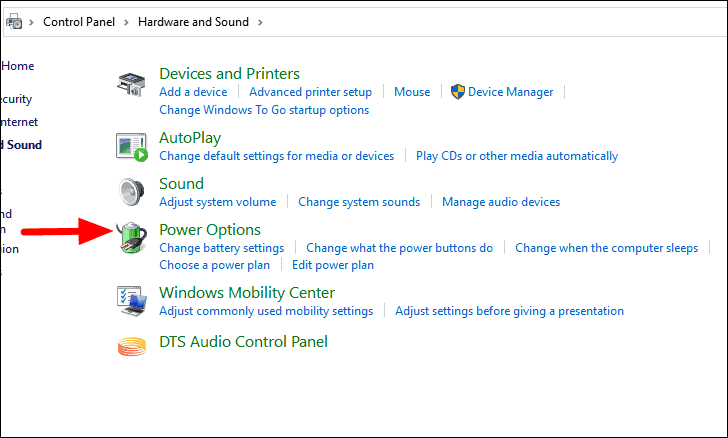Screen dimensions: 728x438
Task: Click Adjust system volume link
Action: click(x=217, y=202)
